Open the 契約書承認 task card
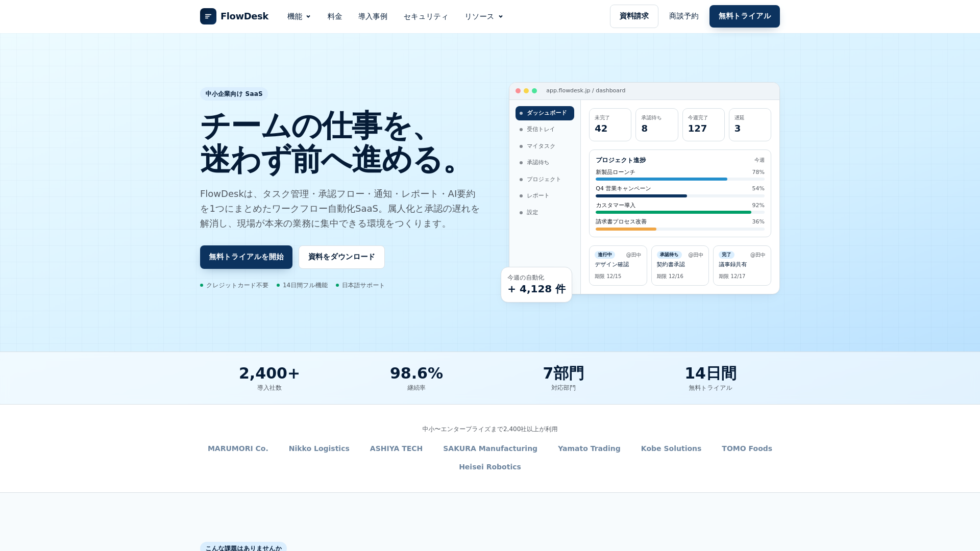 point(680,265)
